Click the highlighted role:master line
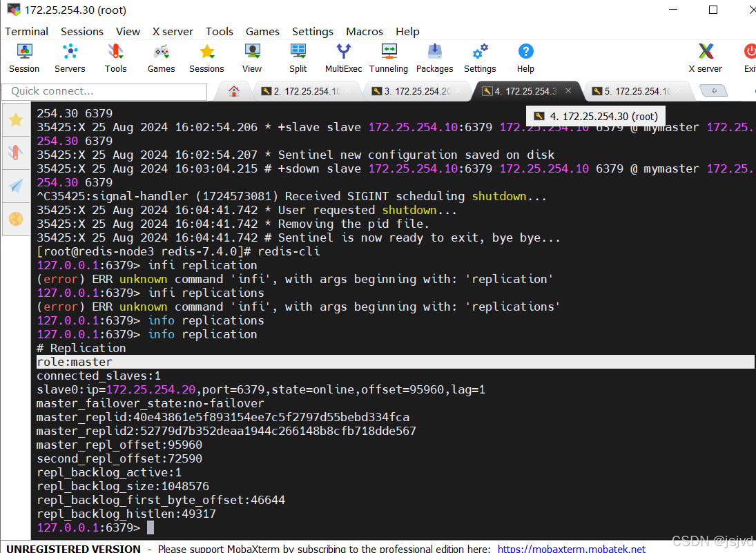 point(395,362)
